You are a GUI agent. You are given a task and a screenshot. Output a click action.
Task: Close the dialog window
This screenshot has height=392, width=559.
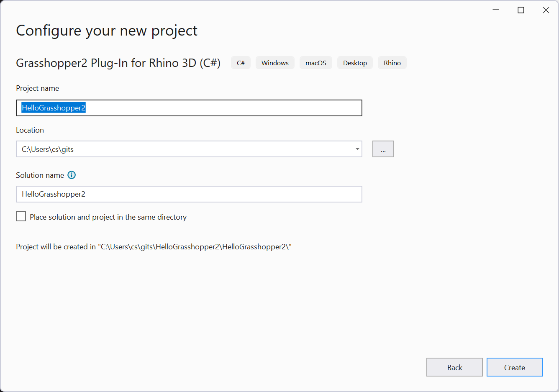click(546, 10)
